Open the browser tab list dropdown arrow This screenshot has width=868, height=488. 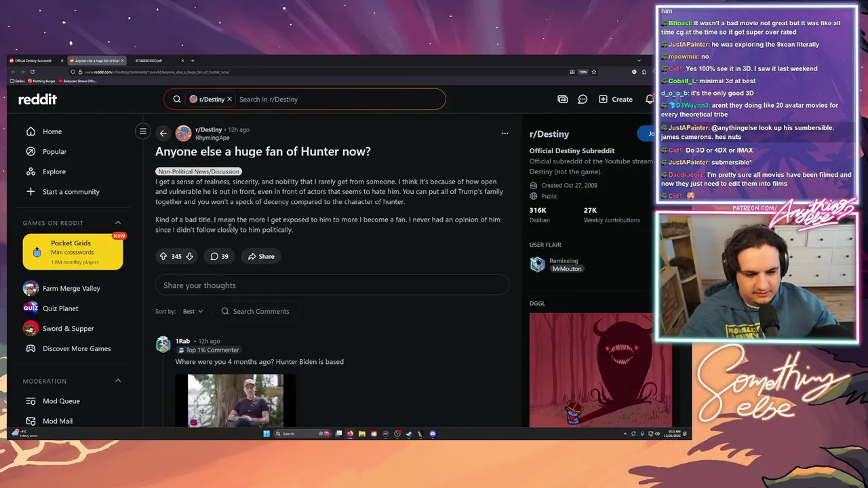639,61
